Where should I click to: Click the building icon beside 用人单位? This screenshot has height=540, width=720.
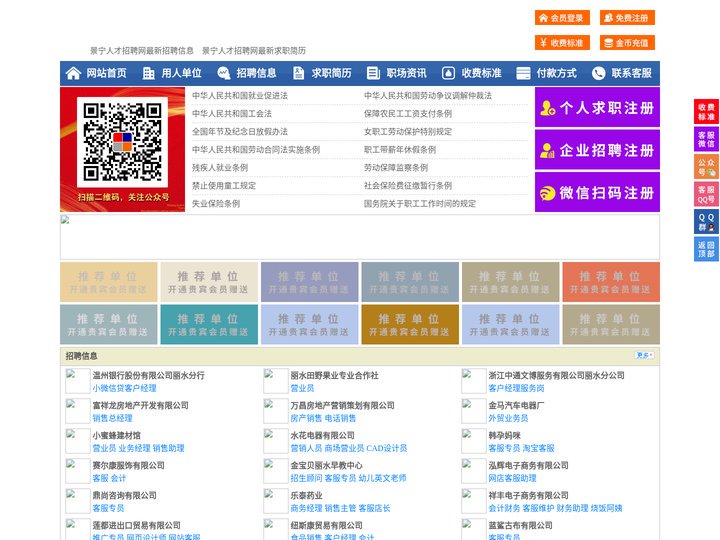[x=148, y=73]
